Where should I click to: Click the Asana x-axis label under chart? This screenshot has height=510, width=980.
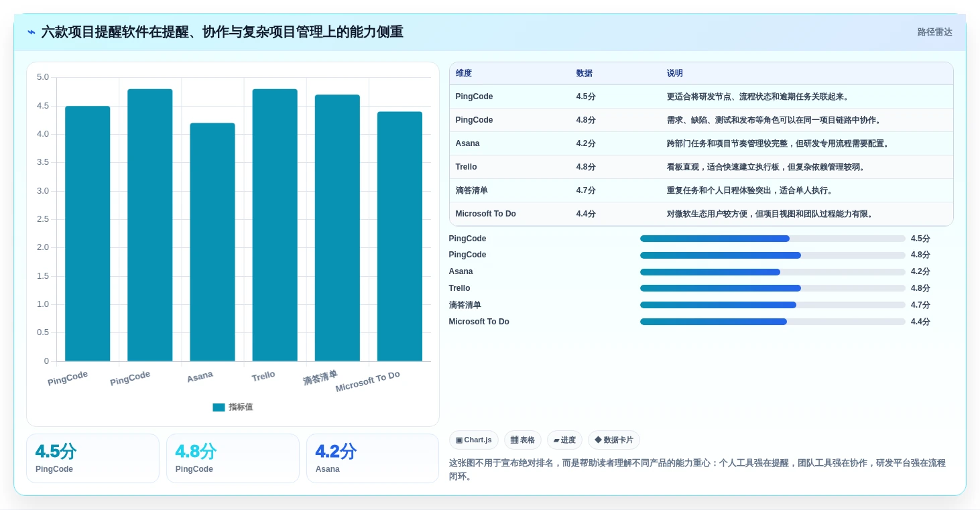pyautogui.click(x=200, y=377)
